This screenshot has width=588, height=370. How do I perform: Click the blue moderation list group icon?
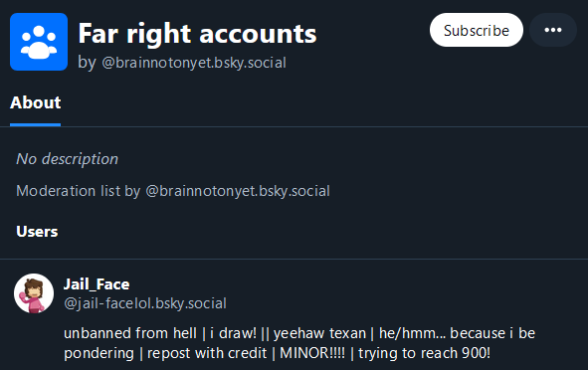tap(39, 42)
